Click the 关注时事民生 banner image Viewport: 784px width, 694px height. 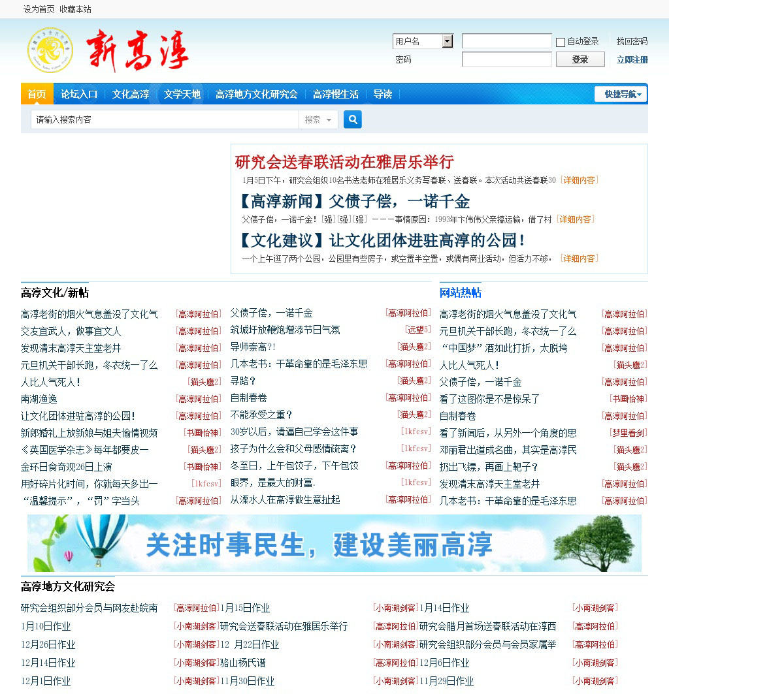[334, 543]
